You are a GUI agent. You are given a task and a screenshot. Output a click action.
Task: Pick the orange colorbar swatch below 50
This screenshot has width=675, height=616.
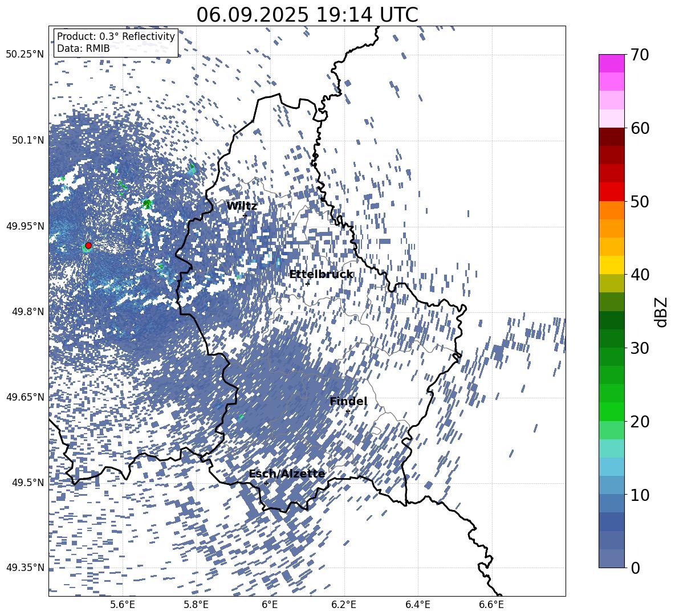611,210
